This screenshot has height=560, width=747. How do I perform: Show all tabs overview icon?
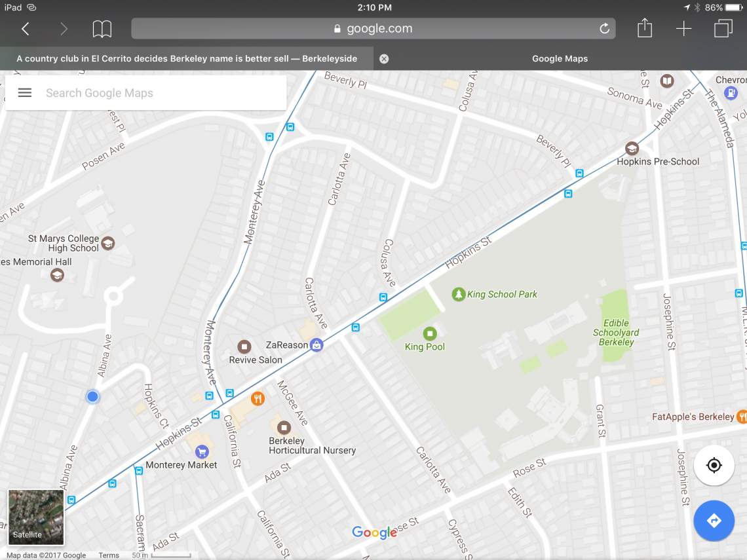[723, 28]
